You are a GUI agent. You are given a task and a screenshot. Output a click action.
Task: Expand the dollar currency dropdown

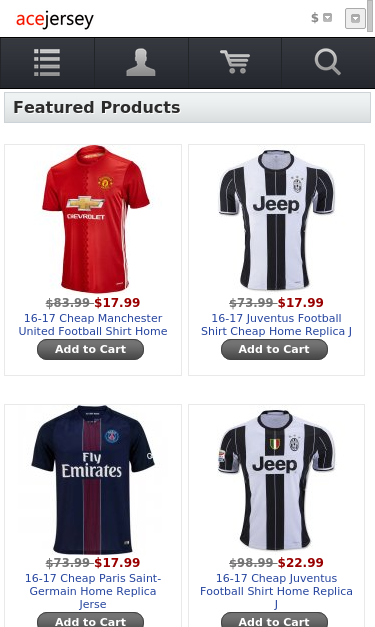321,18
